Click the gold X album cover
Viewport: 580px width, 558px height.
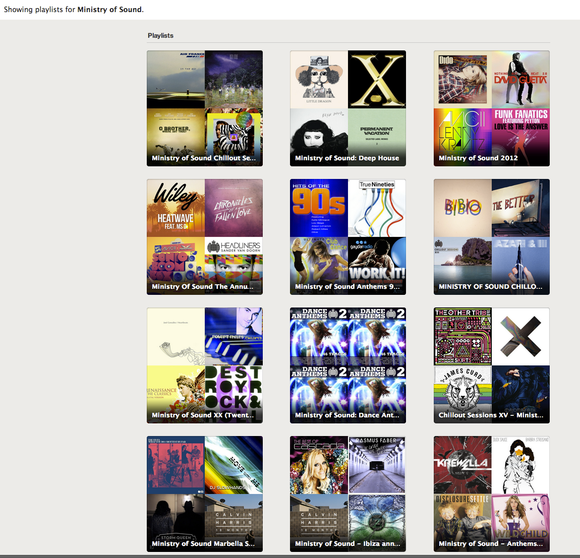pos(377,80)
